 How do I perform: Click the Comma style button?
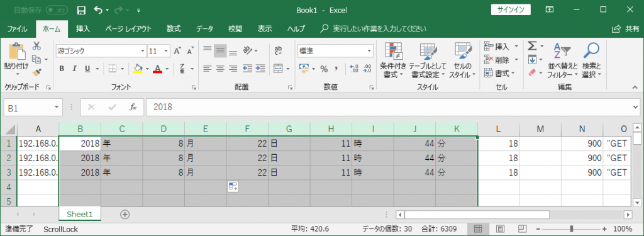[x=336, y=69]
